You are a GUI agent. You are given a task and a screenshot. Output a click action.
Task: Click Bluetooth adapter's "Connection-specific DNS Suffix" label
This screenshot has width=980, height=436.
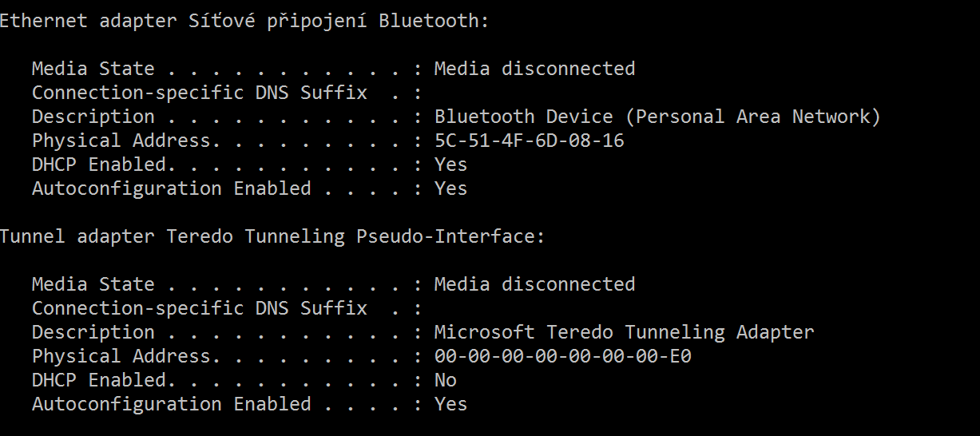[199, 93]
